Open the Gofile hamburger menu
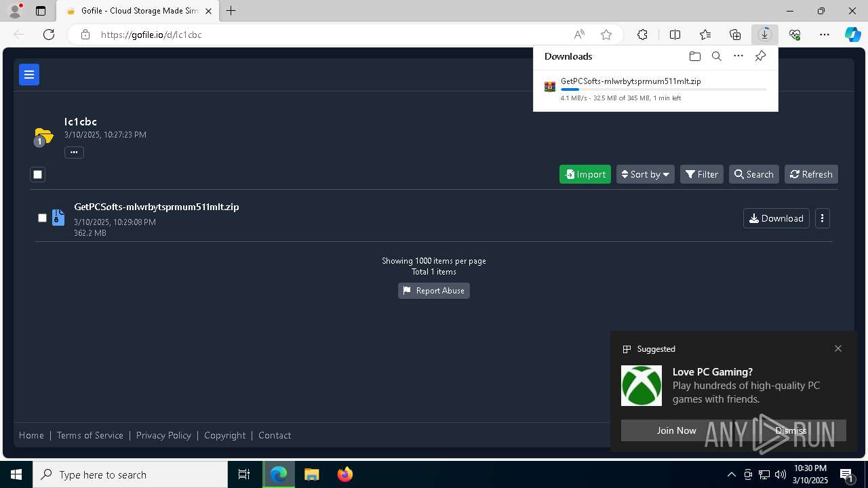The height and width of the screenshot is (488, 868). tap(29, 75)
